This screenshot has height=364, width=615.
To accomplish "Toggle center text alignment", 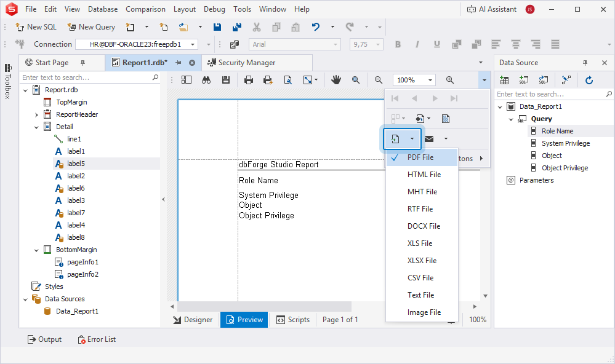I will pyautogui.click(x=516, y=44).
